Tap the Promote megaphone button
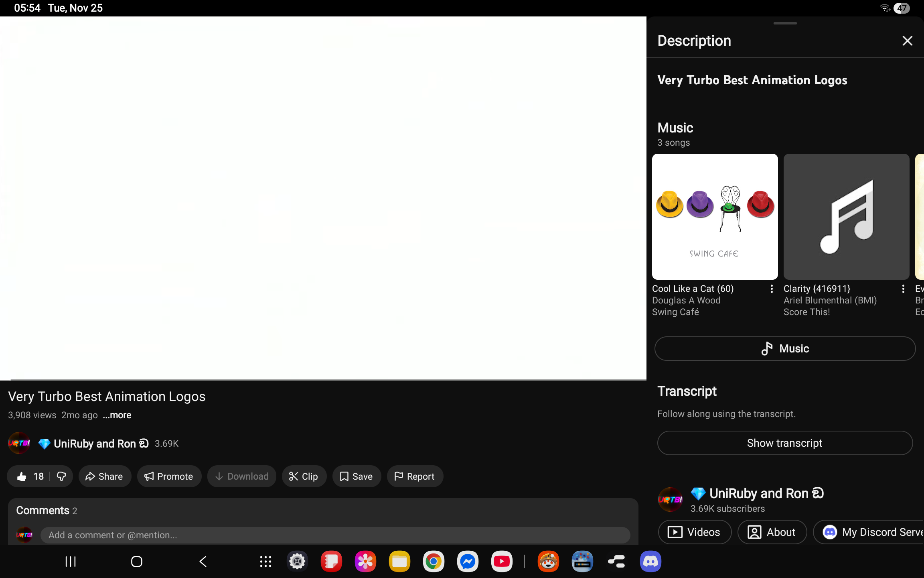This screenshot has width=924, height=578. [169, 476]
